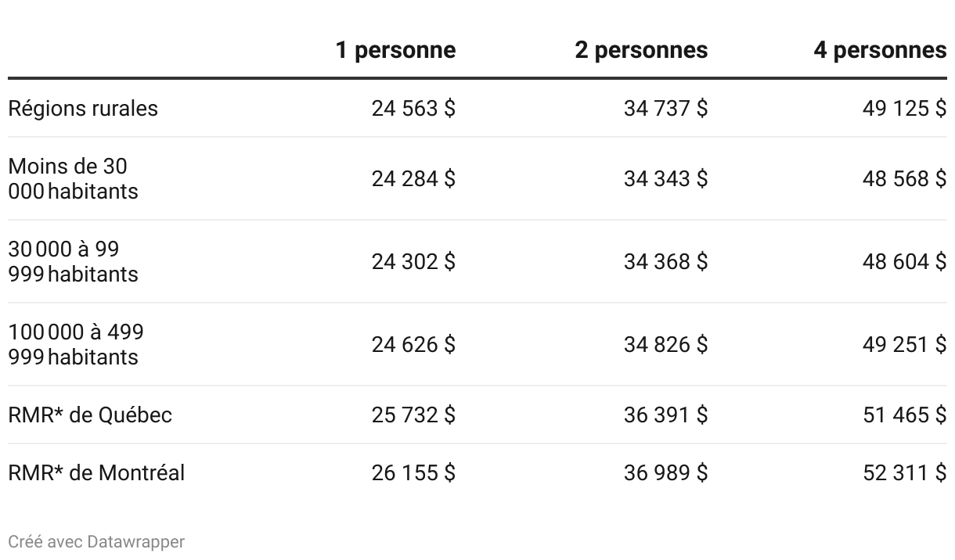
Task: Click the 25 732 $ value for Québec
Action: [x=413, y=415]
